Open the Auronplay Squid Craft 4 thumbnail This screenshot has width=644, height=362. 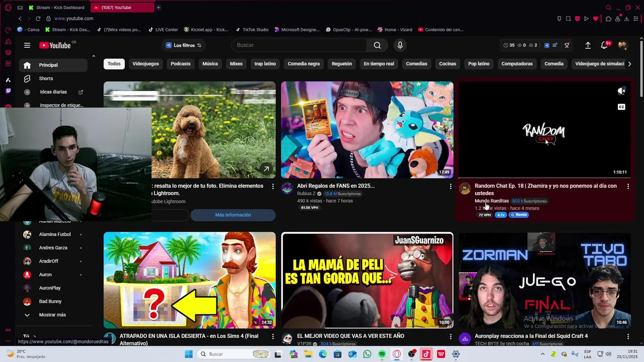pyautogui.click(x=545, y=280)
